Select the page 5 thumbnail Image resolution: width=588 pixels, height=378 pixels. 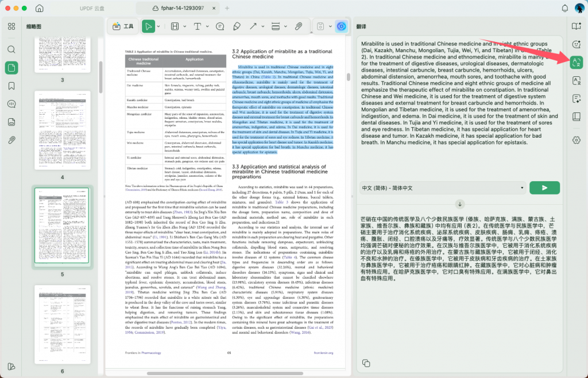pos(62,225)
